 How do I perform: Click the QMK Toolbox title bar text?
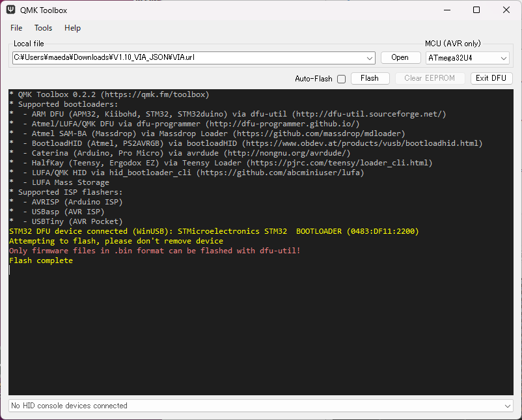point(44,10)
